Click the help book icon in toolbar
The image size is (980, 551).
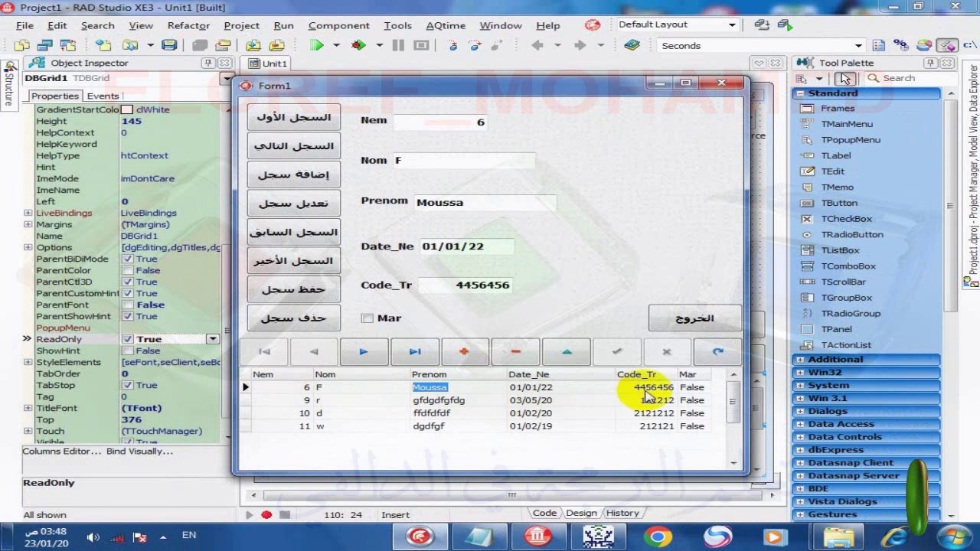click(631, 45)
